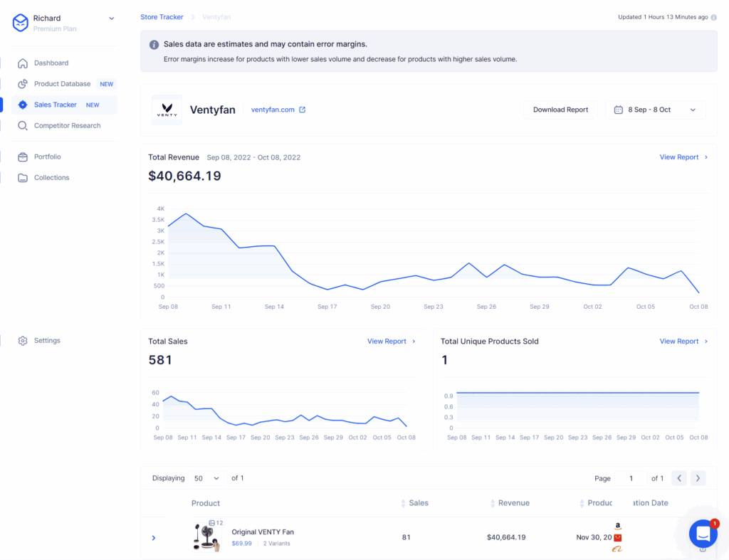This screenshot has width=729, height=560.
Task: Click the Product column header
Action: point(206,503)
